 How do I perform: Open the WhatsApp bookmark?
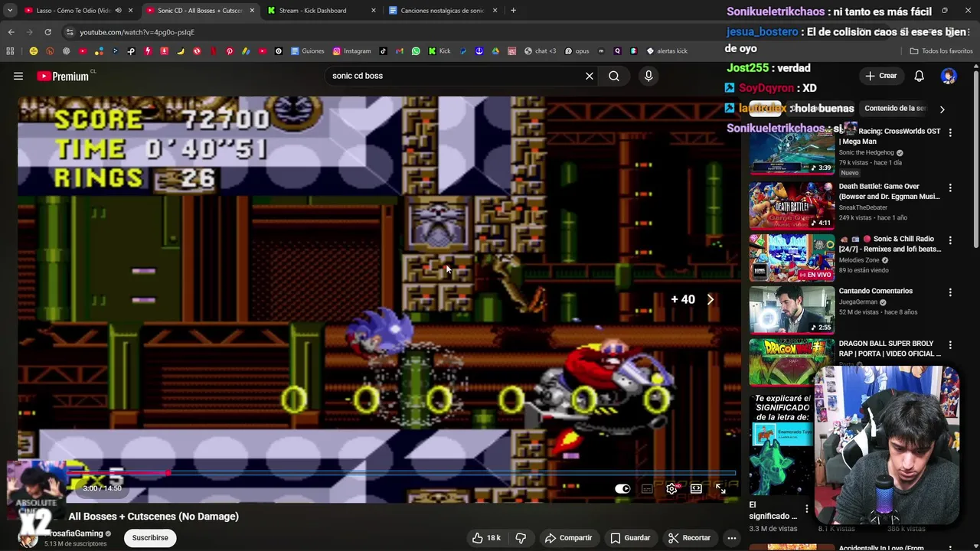point(416,51)
